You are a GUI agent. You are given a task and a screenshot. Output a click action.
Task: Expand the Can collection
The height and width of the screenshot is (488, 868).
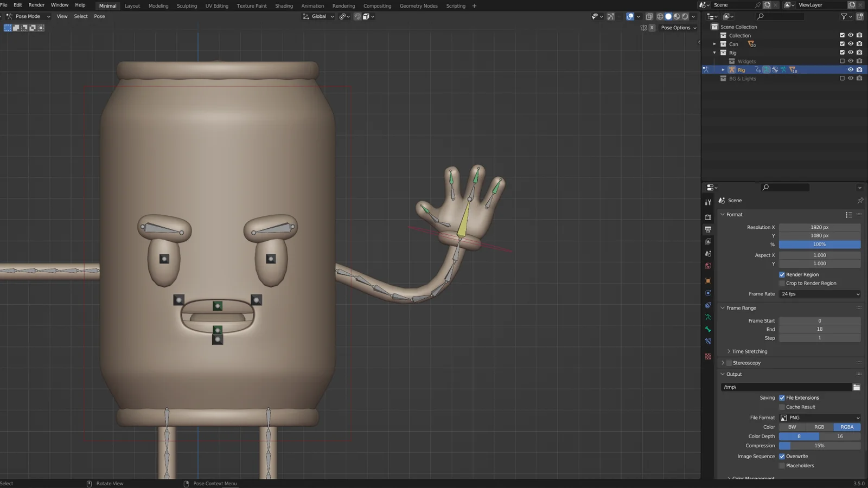click(715, 44)
